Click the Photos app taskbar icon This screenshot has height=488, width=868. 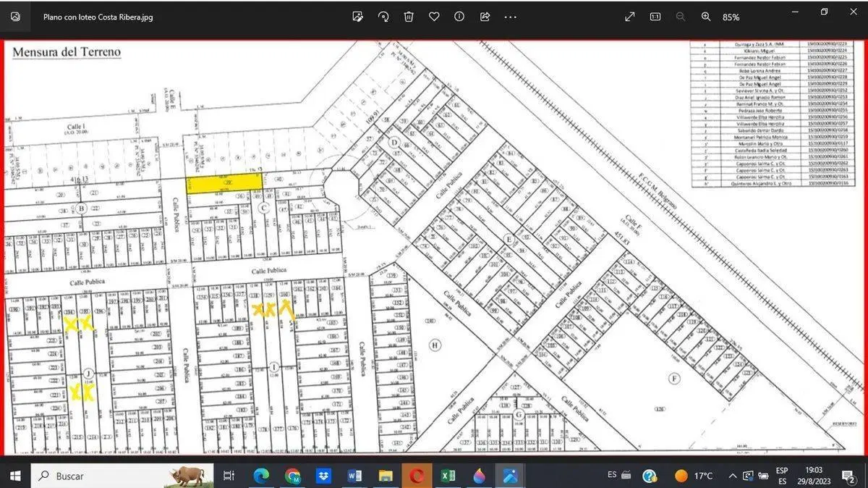[x=510, y=476]
